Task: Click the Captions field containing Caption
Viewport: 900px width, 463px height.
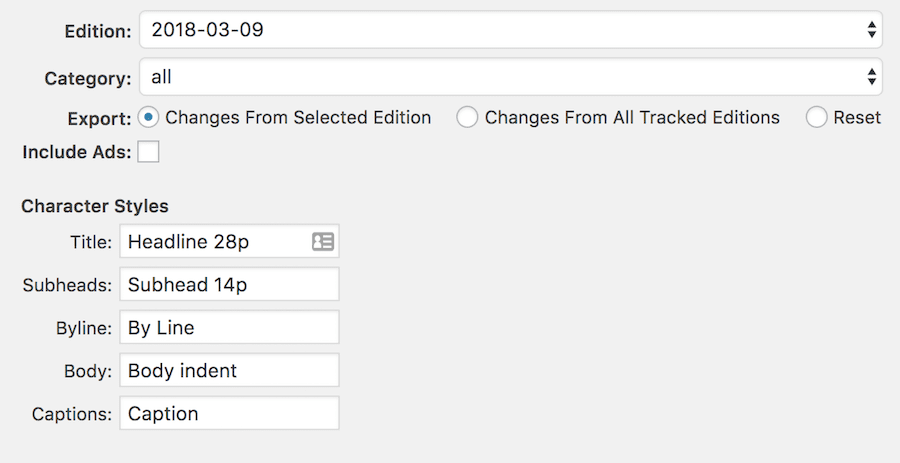Action: (x=230, y=413)
